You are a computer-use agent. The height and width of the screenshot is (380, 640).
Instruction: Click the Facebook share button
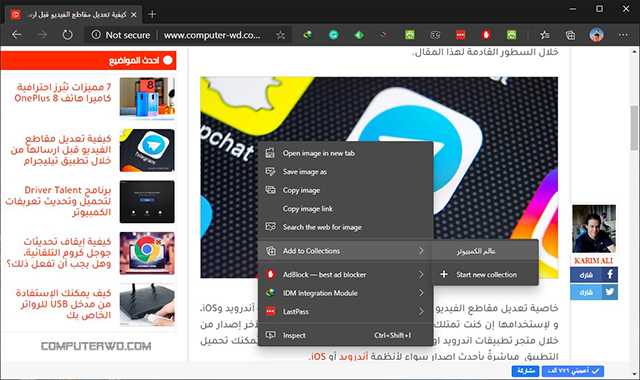[x=594, y=275]
